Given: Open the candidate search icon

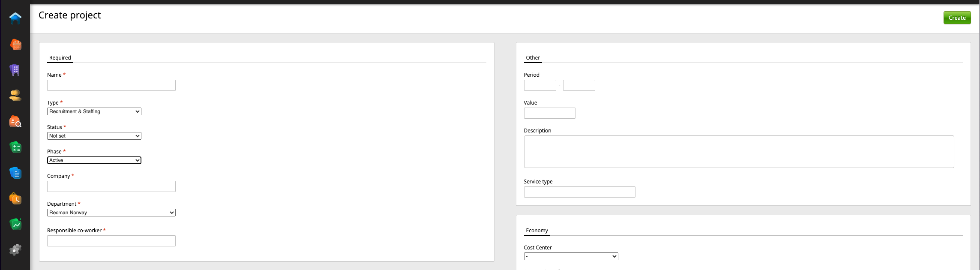Looking at the screenshot, I should [x=15, y=122].
